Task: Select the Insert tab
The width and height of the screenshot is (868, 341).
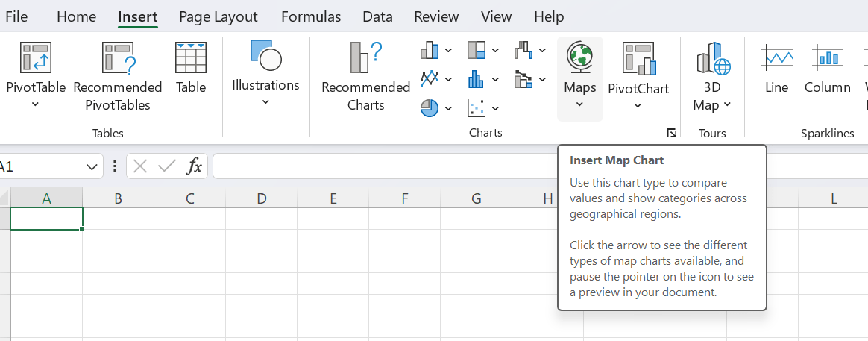Action: [138, 16]
